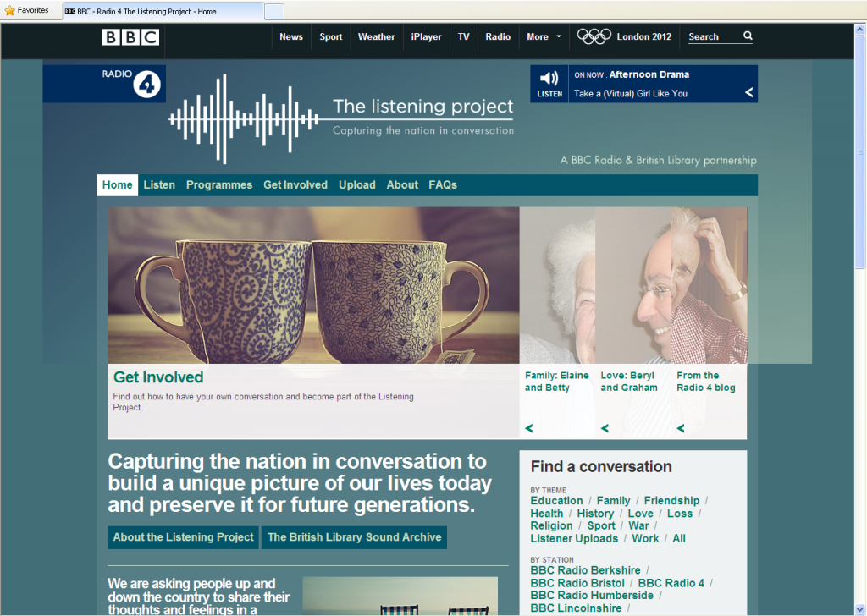Screen dimensions: 867x616
Task: Click the Favorites star icon
Action: [9, 10]
